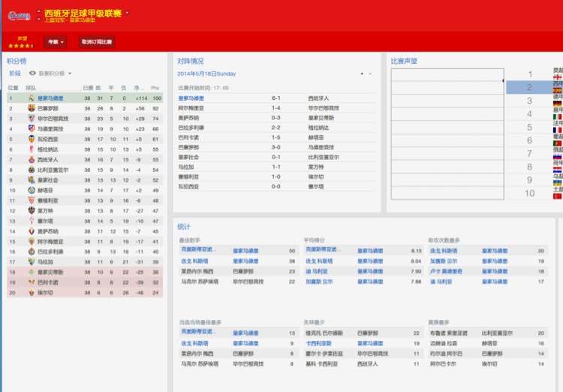Open the 阶段 link in standings panel

[15, 74]
